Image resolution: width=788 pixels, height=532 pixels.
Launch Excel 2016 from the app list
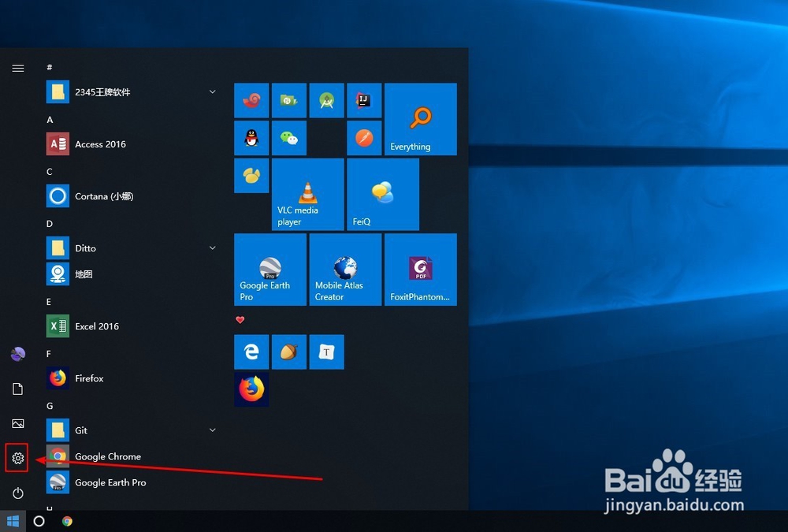pyautogui.click(x=132, y=326)
